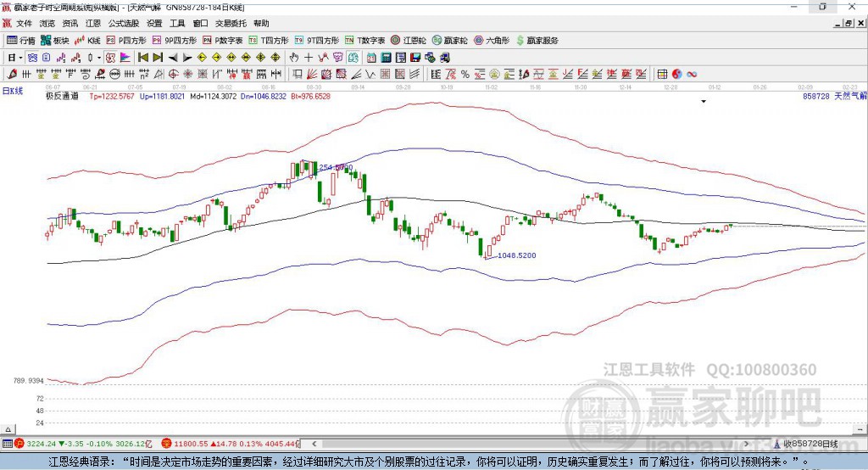Open the T数字表 tool

[364, 41]
